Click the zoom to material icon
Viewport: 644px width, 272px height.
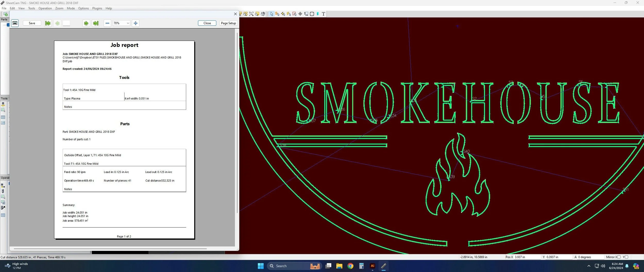point(257,14)
